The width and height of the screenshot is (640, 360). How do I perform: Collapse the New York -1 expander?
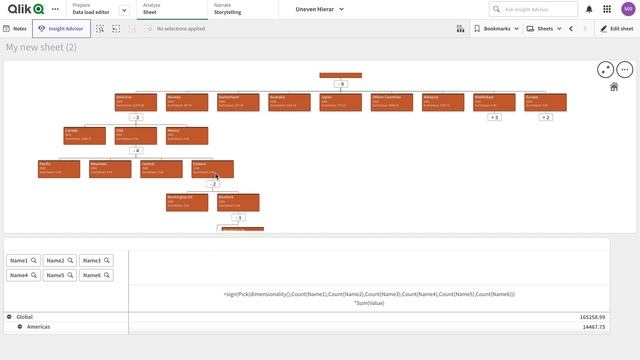coord(238,218)
